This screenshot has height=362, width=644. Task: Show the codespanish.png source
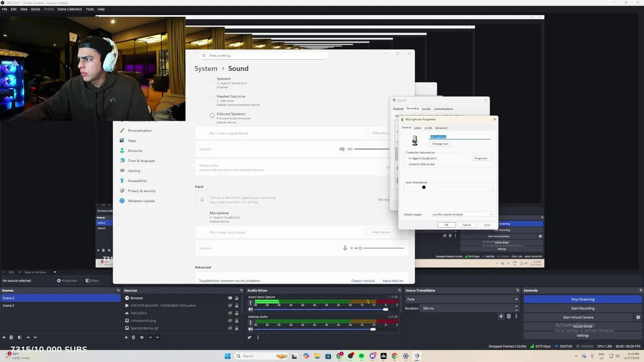[x=230, y=320]
